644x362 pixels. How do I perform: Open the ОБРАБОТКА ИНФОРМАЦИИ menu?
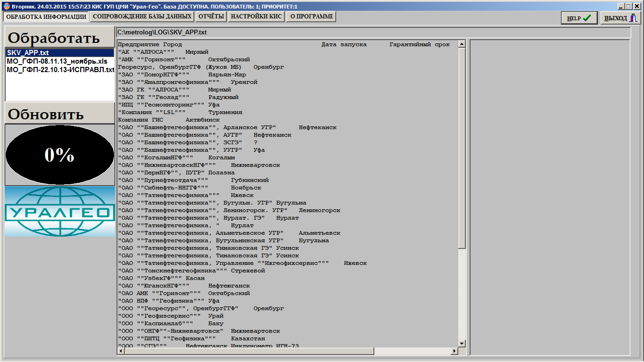(46, 16)
